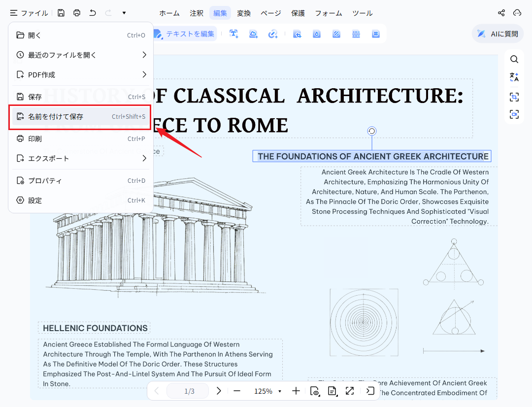
Task: Switch to the ホーム tab
Action: click(x=169, y=13)
